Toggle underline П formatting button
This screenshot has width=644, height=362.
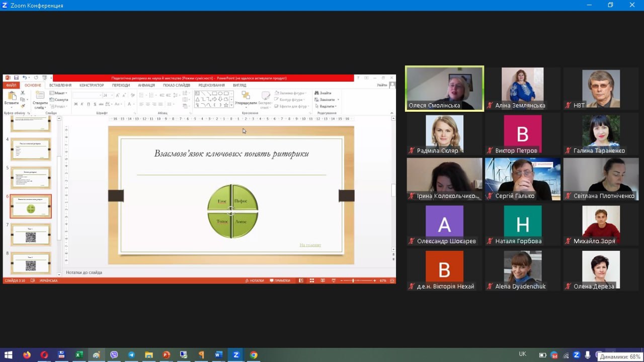89,104
